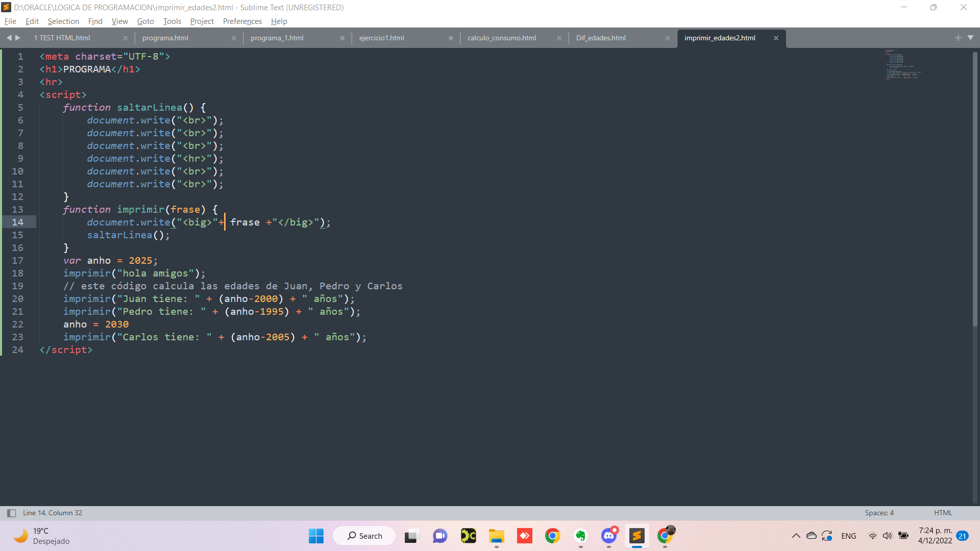Open the Windows Start menu
The height and width of the screenshot is (551, 980).
tap(316, 536)
